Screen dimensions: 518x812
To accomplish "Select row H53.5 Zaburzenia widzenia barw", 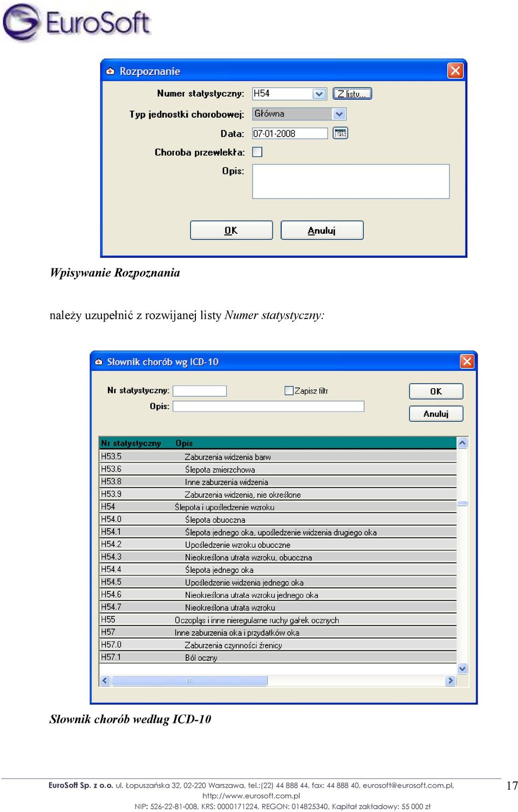I will (278, 457).
